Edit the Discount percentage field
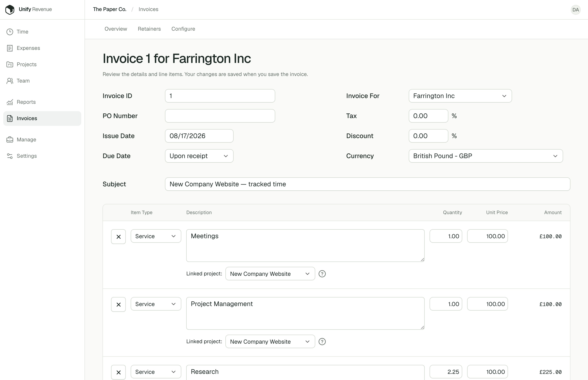Screen dimensions: 588x380 coord(428,136)
